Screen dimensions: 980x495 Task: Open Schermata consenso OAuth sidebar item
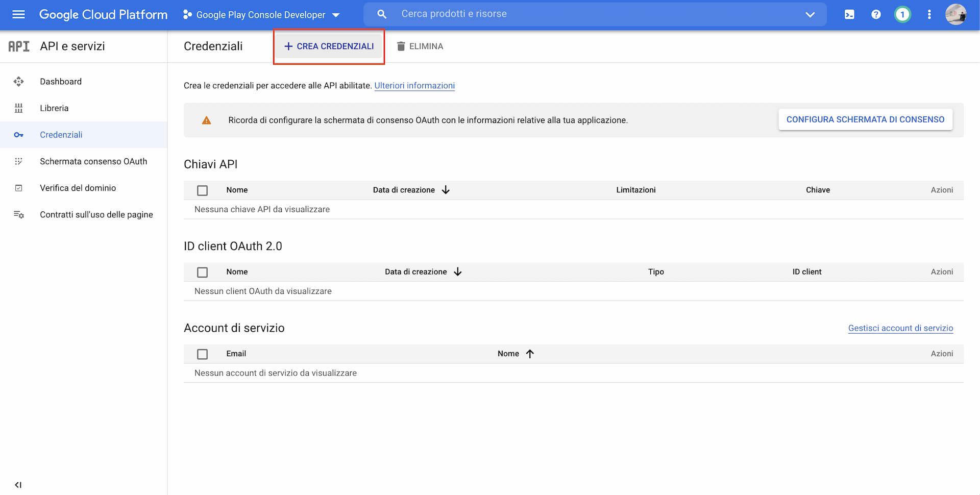pos(93,161)
